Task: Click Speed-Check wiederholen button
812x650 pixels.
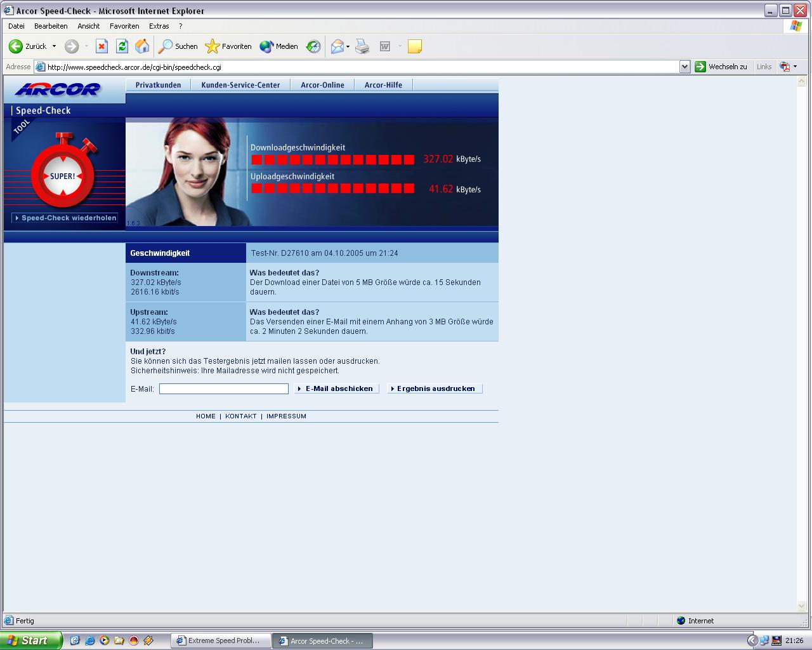Action: (x=65, y=218)
